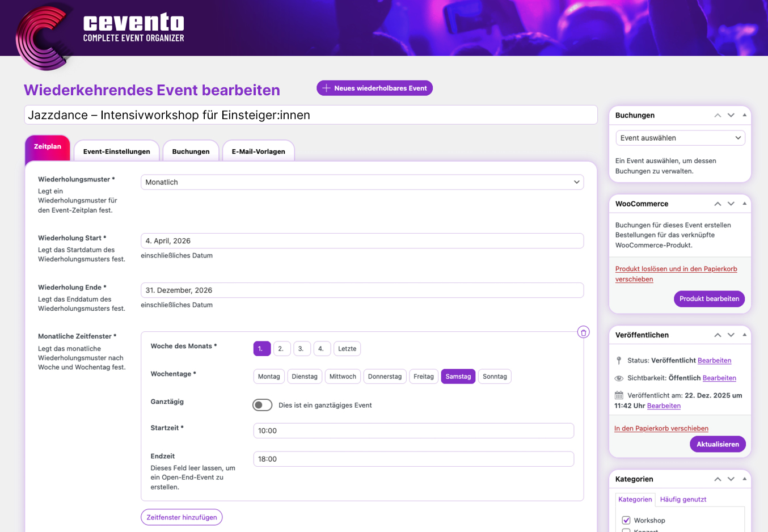Move Kategorien panel down with arrow icon
This screenshot has width=768, height=532.
click(x=731, y=479)
